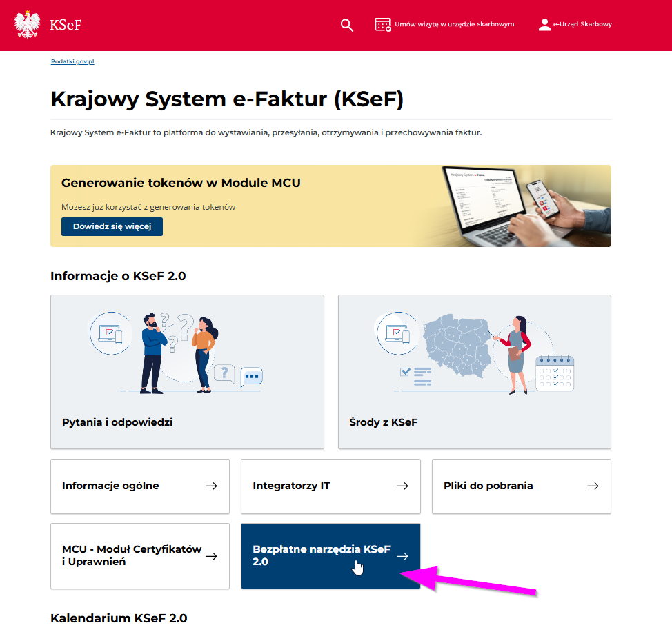The height and width of the screenshot is (632, 672).
Task: Click arrow icon on Pliki do pobrania tile
Action: 593,486
